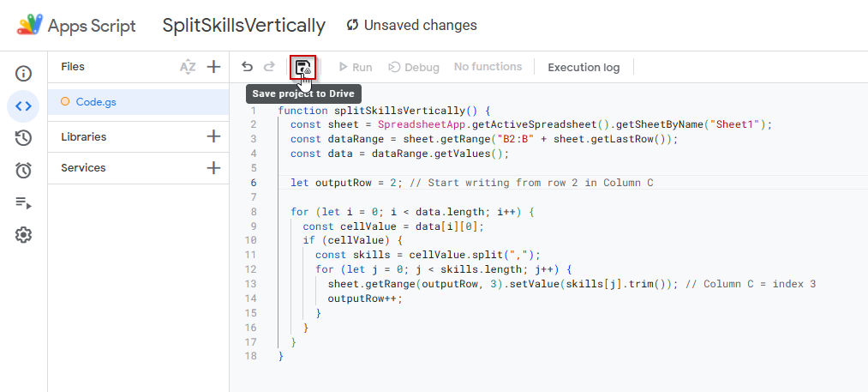This screenshot has height=392, width=868.
Task: Open Project Settings gear icon
Action: click(x=23, y=235)
